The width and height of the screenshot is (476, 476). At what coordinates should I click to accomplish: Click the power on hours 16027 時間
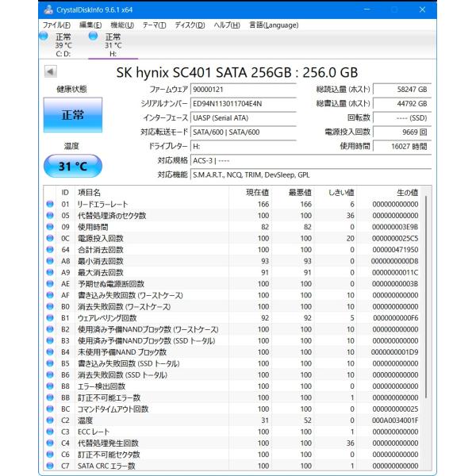(402, 146)
